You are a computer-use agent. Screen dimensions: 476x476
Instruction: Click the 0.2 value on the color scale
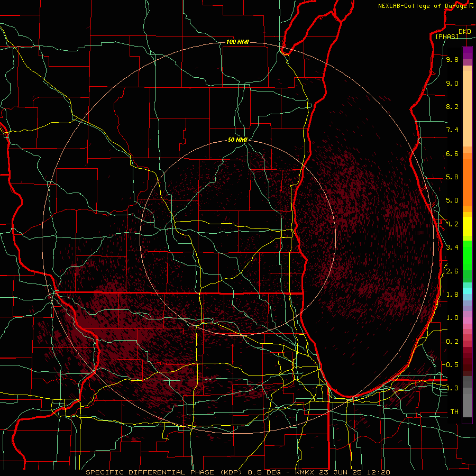coord(452,342)
